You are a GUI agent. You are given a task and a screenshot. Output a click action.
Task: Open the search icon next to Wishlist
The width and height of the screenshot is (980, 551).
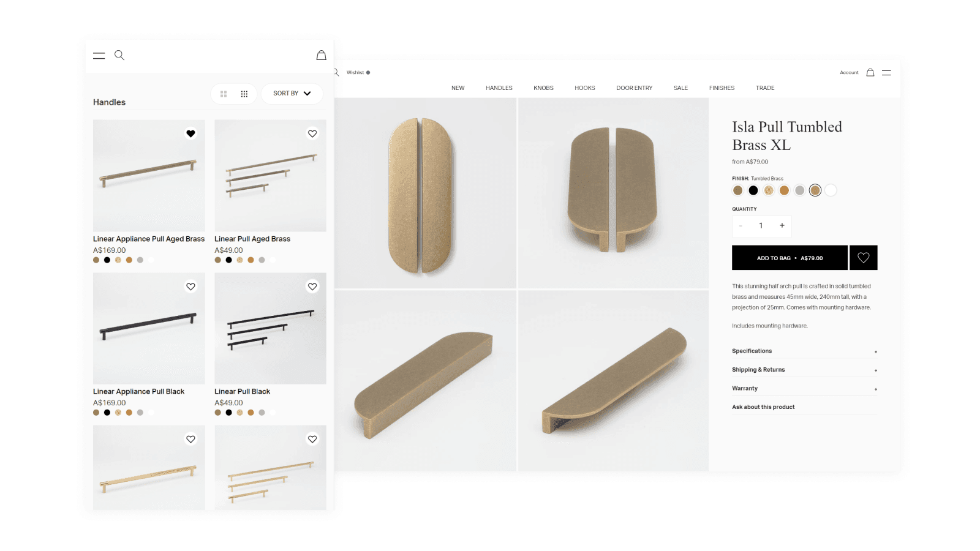[x=335, y=72]
